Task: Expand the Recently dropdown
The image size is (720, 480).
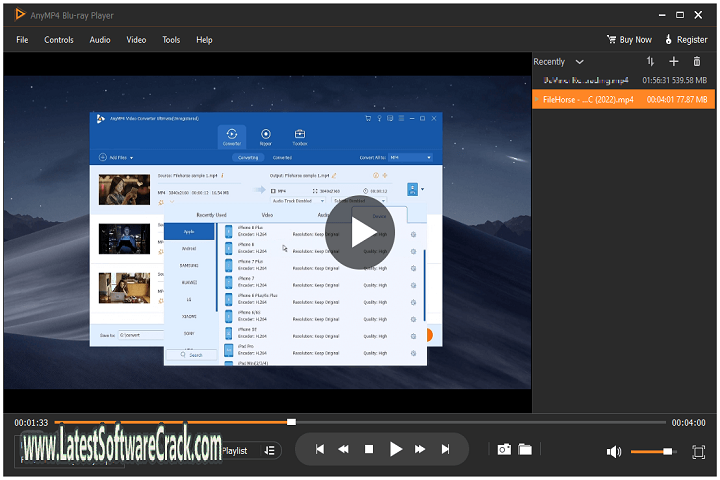Action: [x=579, y=62]
